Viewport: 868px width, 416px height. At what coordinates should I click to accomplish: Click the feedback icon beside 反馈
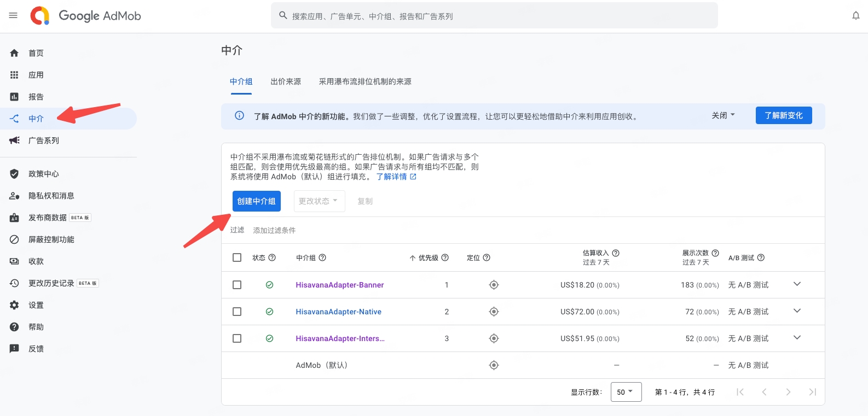click(x=14, y=349)
